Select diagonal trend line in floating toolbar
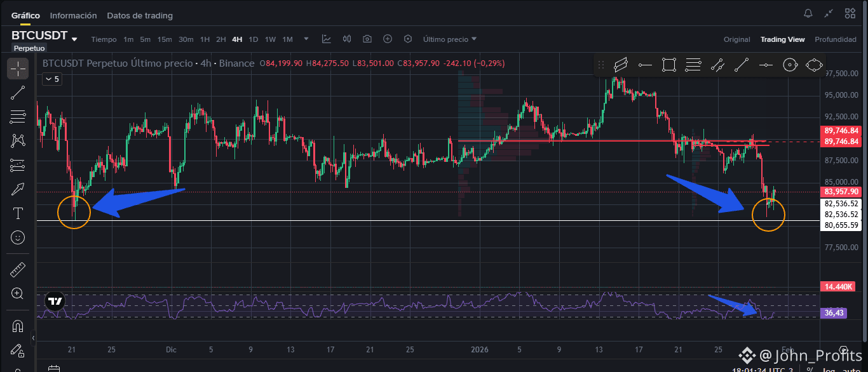Viewport: 868px width, 372px height. tap(742, 64)
